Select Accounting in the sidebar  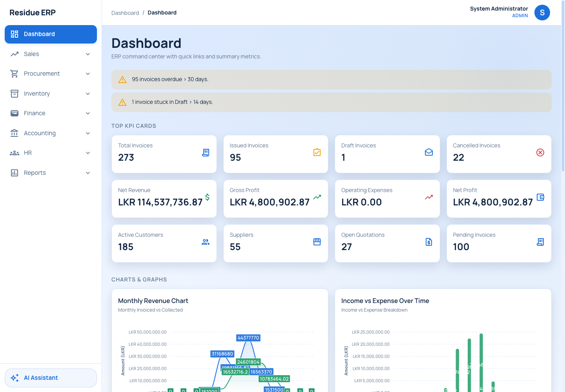click(x=51, y=133)
